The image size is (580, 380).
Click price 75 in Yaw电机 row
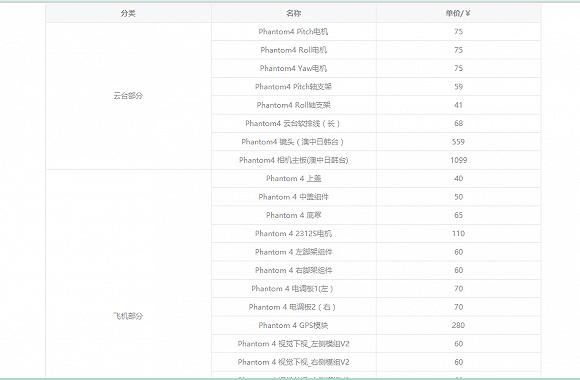(x=458, y=68)
